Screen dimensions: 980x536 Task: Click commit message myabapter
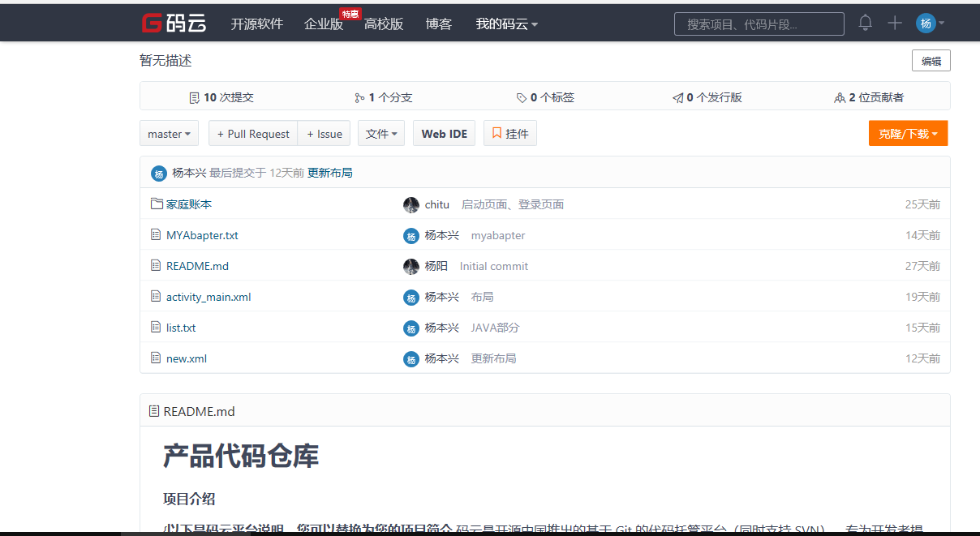click(x=498, y=235)
